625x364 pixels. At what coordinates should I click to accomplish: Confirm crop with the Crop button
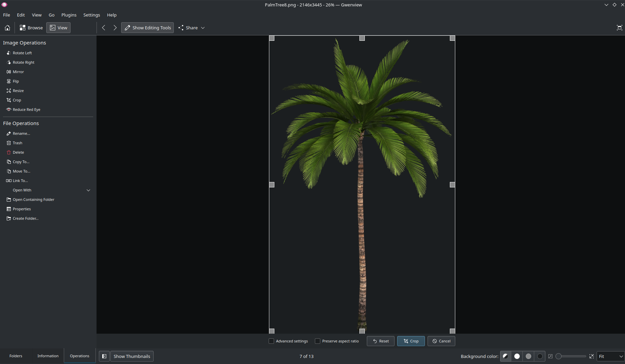click(410, 341)
